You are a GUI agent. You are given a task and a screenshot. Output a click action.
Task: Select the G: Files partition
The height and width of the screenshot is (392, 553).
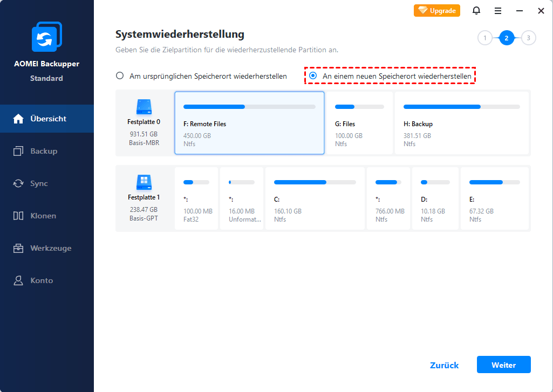click(x=359, y=123)
